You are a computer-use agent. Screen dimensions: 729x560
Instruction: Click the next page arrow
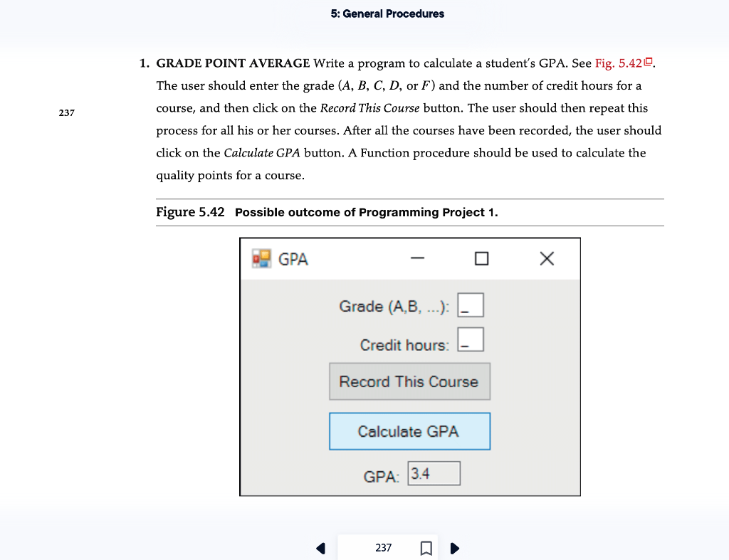[455, 548]
